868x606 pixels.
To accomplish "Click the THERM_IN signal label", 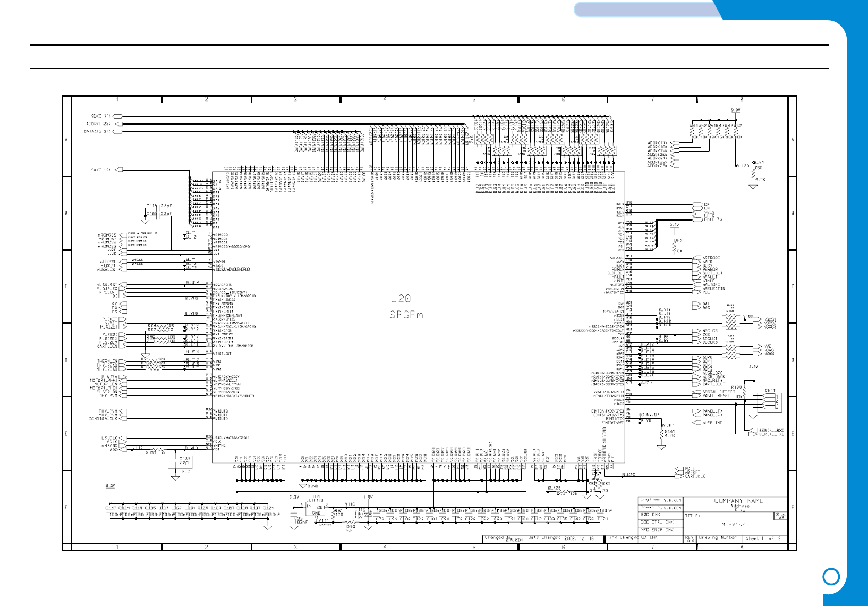I will pyautogui.click(x=107, y=361).
